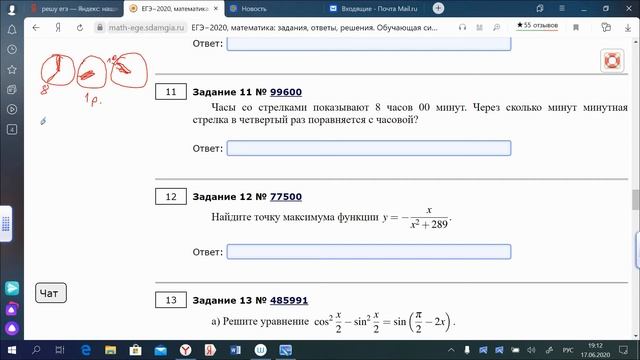Click the padlock site security icon
The height and width of the screenshot is (360, 640).
tap(100, 28)
